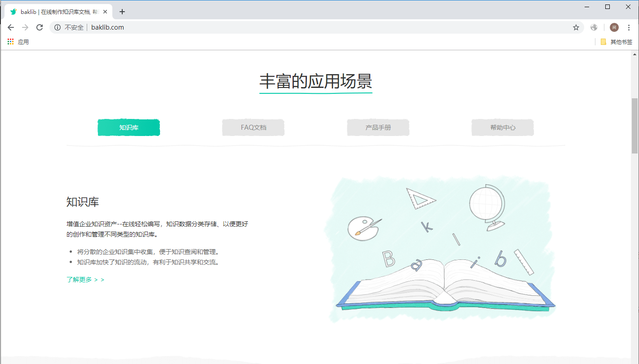The height and width of the screenshot is (364, 639).
Task: Click the site info 不安全 icon
Action: pos(57,27)
